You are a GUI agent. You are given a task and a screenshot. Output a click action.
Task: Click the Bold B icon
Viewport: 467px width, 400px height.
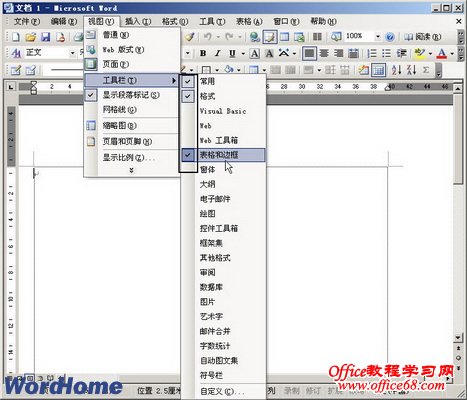point(203,53)
